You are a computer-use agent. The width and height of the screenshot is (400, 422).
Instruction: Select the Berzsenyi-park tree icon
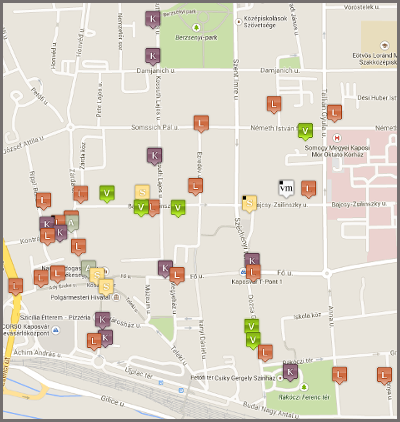coord(196,27)
